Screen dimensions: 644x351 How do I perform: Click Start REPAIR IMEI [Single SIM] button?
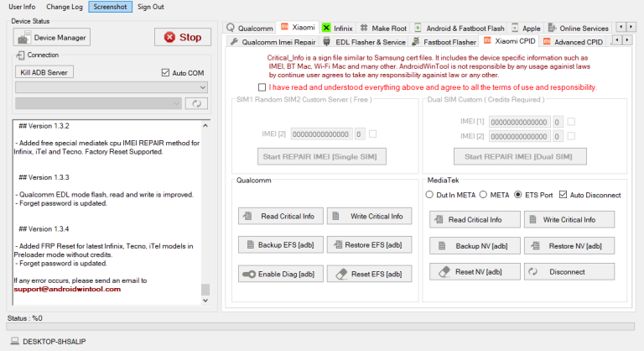(322, 156)
